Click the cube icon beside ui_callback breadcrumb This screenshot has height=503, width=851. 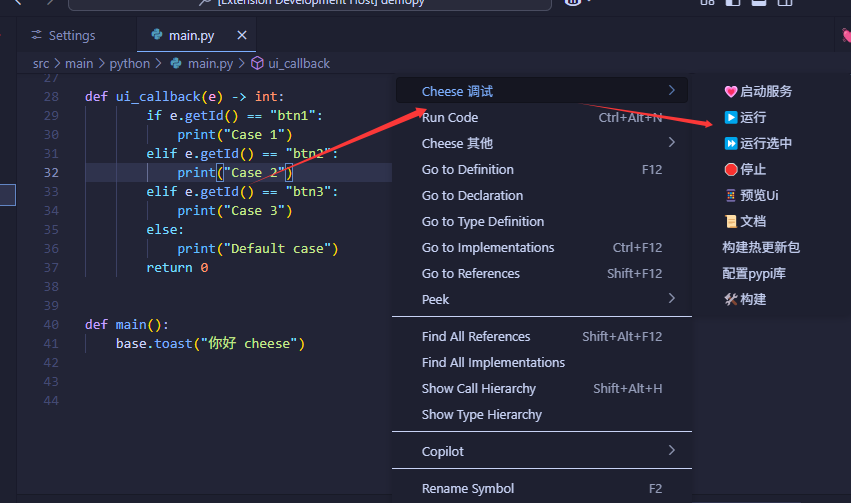coord(257,63)
